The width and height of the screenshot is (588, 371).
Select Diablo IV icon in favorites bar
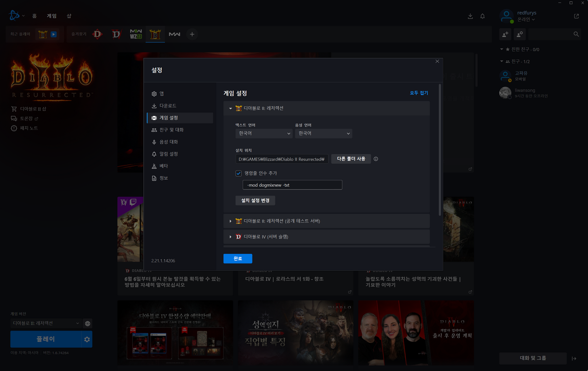point(116,34)
